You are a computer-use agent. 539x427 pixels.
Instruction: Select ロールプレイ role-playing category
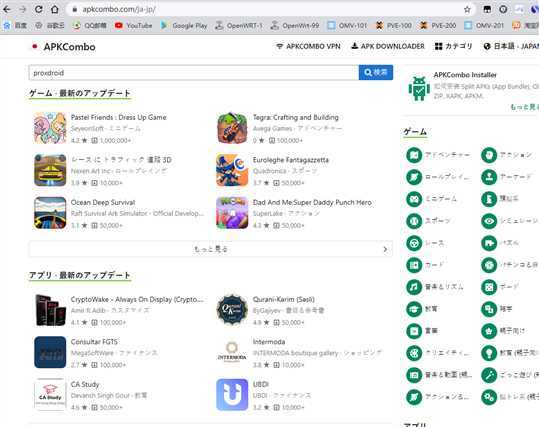click(438, 177)
